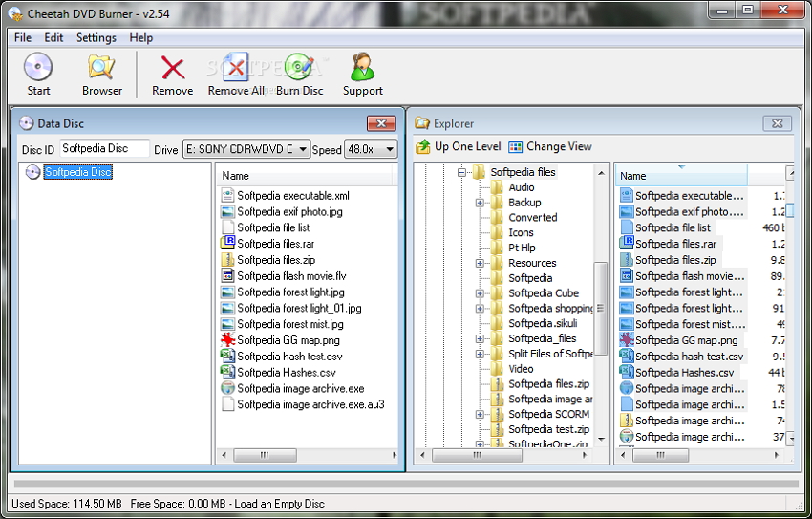The width and height of the screenshot is (812, 519).
Task: Close the Data Disc panel
Action: (x=382, y=123)
